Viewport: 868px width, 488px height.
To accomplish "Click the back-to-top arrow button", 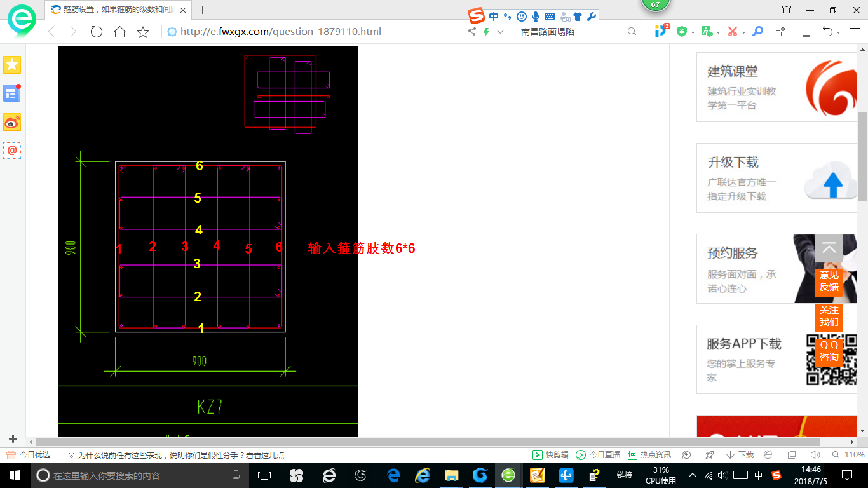I will 829,248.
